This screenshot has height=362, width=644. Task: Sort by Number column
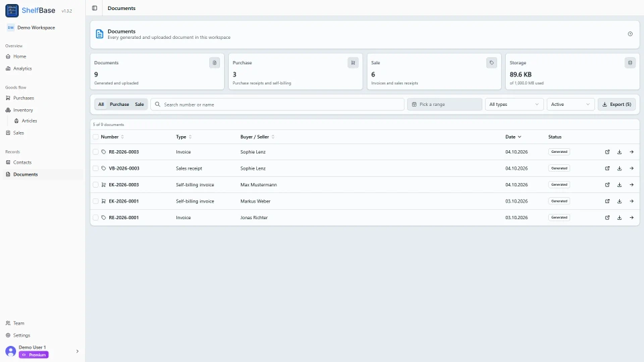(112, 137)
